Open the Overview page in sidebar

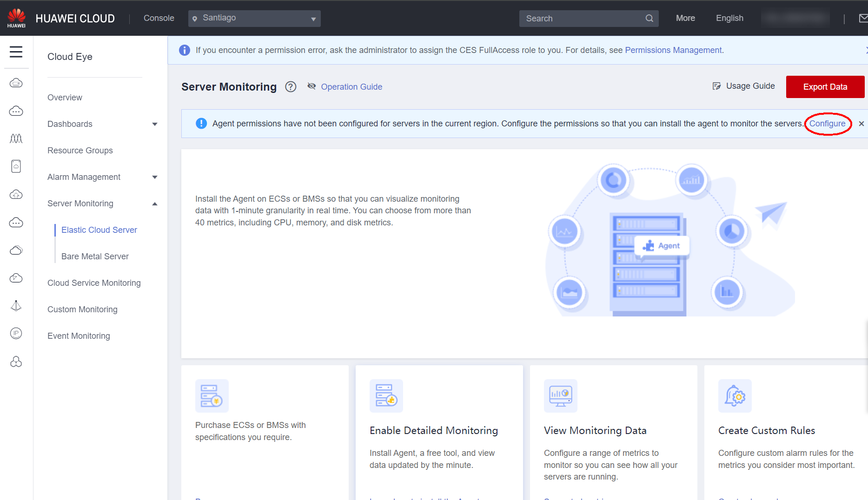(65, 98)
